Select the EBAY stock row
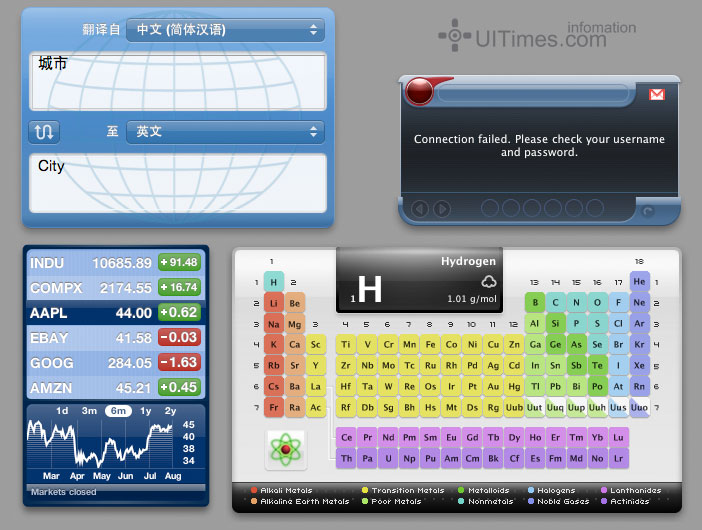 point(116,338)
